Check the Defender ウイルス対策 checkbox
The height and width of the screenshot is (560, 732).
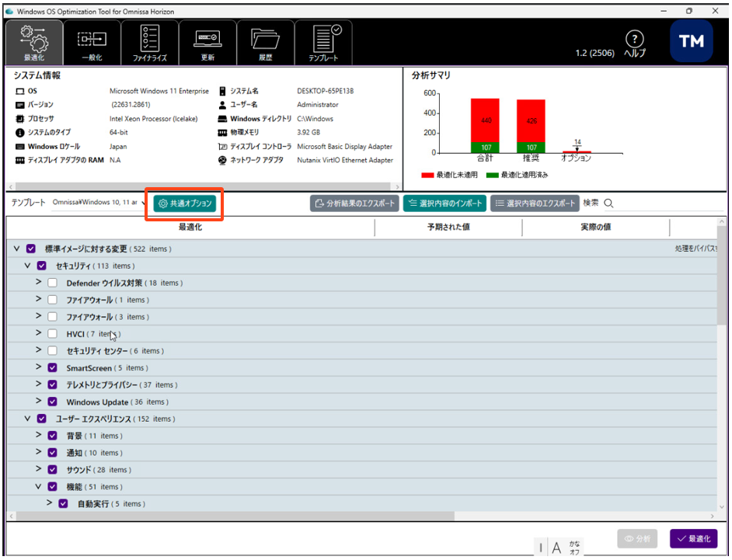coord(52,283)
